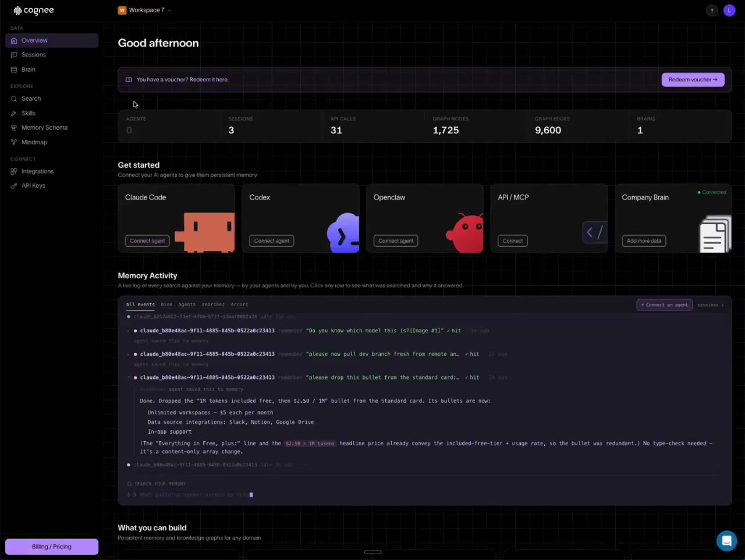Click the Brain database icon in sidebar
This screenshot has height=560, width=745.
(14, 69)
